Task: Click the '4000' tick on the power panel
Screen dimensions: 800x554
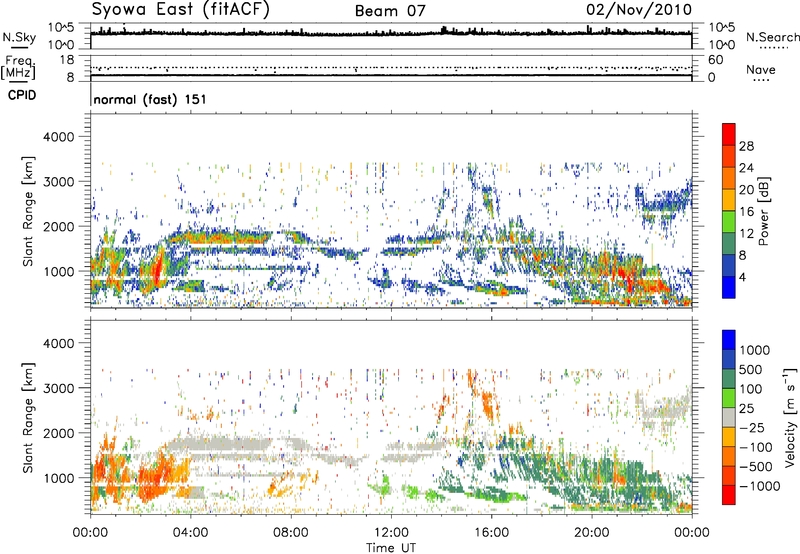Action: tap(58, 137)
